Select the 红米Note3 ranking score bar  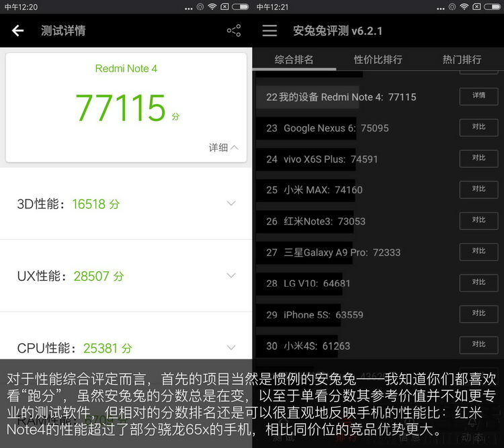click(316, 221)
